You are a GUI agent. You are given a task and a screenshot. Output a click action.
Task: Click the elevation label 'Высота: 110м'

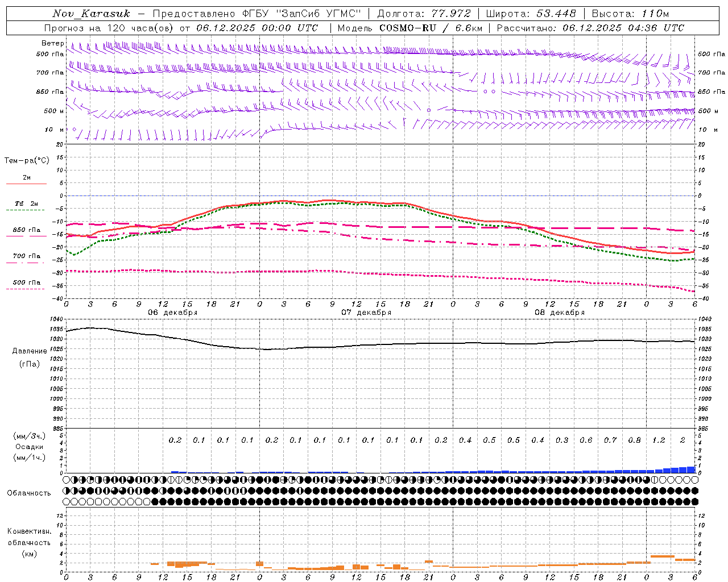(x=630, y=14)
